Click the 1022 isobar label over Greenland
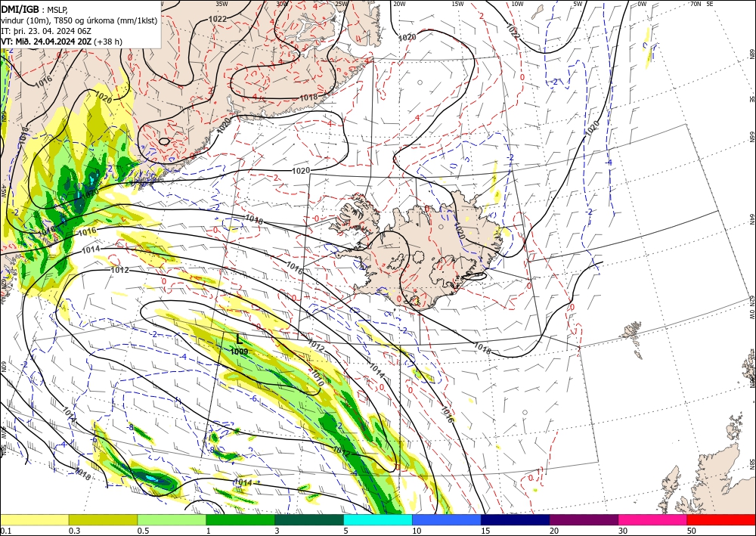 218,20
